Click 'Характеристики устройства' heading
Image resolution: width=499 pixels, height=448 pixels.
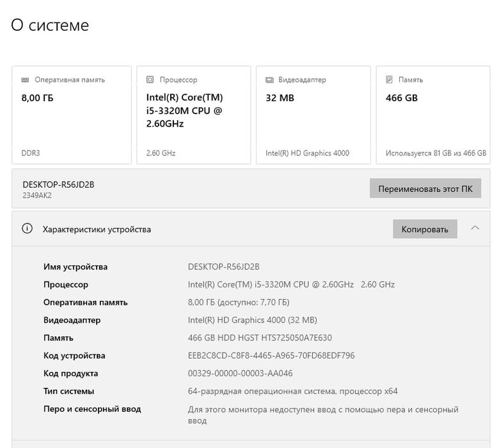click(97, 229)
